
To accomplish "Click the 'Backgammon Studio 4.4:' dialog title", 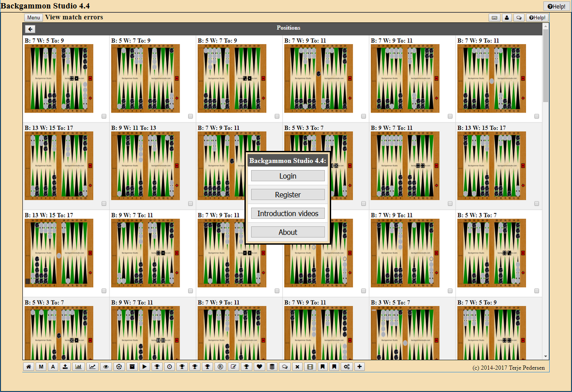I will 288,161.
